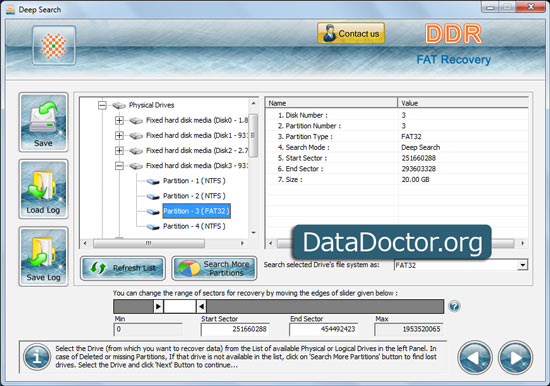Click the left slider handle of sector range
Image resolution: width=550 pixels, height=386 pixels.
tap(158, 307)
